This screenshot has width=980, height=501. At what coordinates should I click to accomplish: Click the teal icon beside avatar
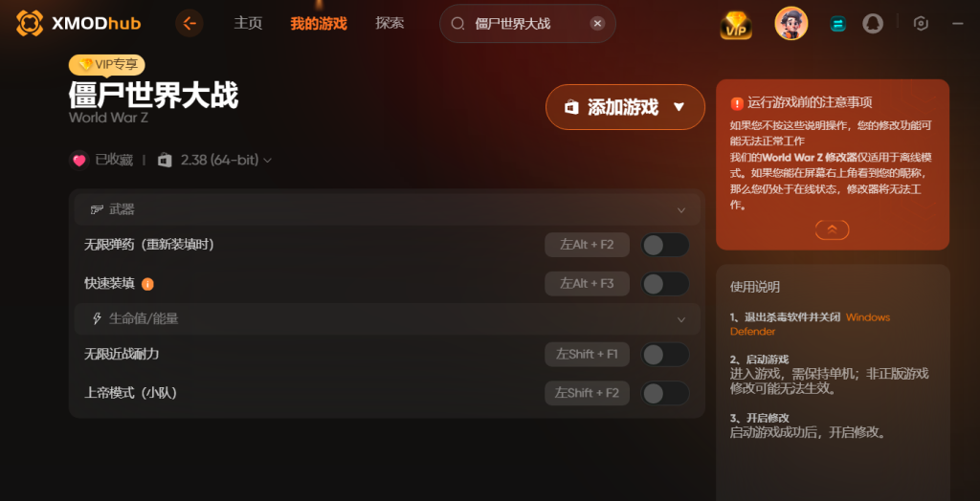point(837,24)
